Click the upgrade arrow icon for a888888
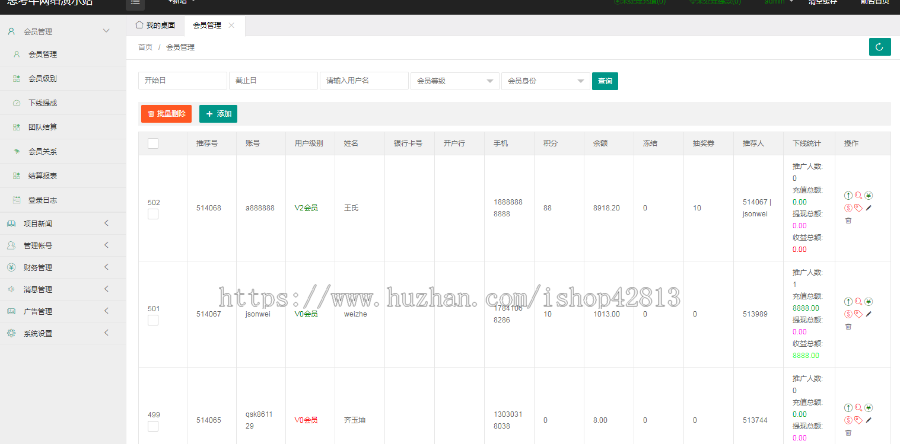900x444 pixels. click(x=848, y=195)
